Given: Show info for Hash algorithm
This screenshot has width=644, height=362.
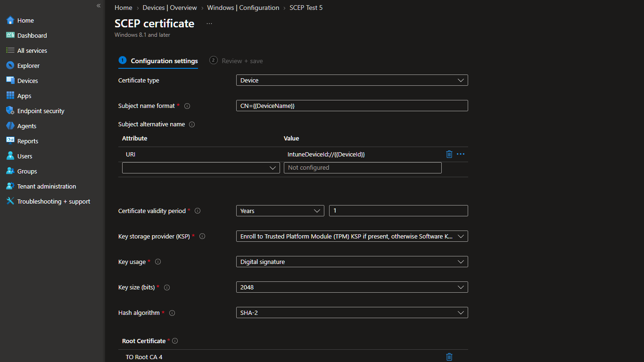Looking at the screenshot, I should click(172, 313).
